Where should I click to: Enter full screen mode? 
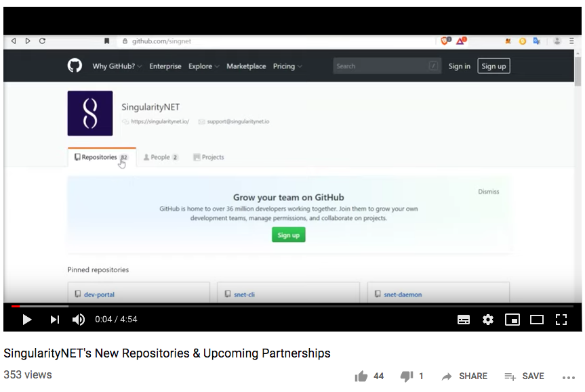click(561, 320)
